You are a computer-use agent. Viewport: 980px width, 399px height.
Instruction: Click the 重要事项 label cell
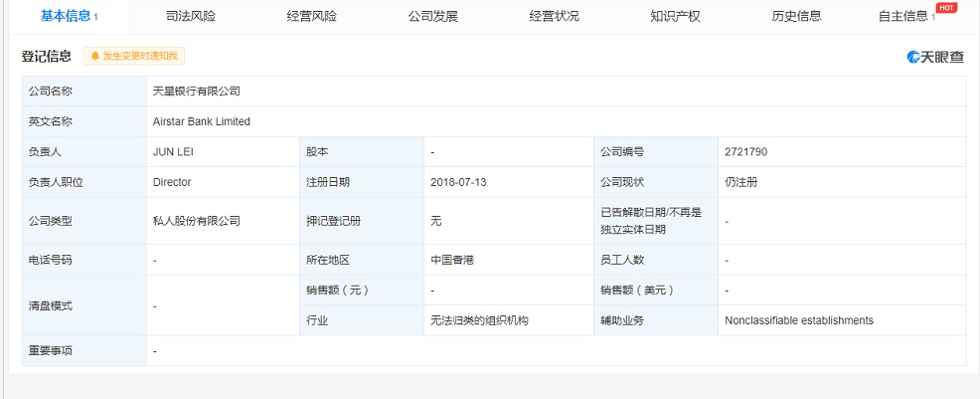(84, 351)
